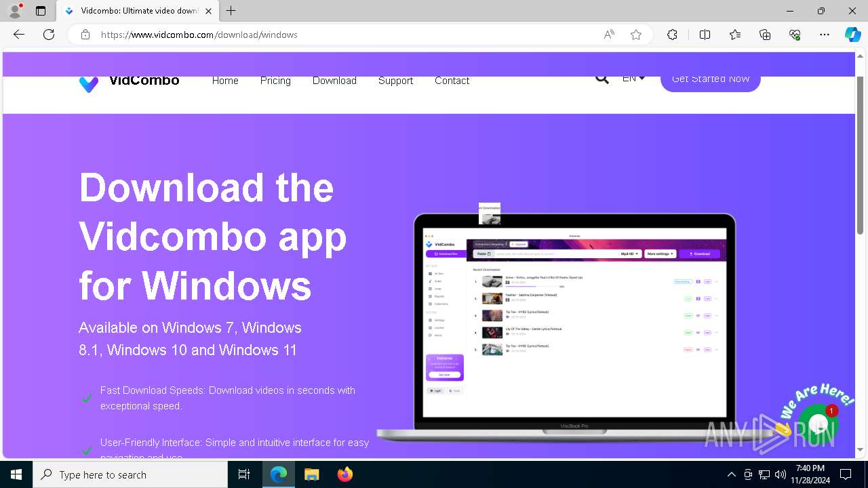Click 'Available on Windows 7' subtitle text

point(190,339)
